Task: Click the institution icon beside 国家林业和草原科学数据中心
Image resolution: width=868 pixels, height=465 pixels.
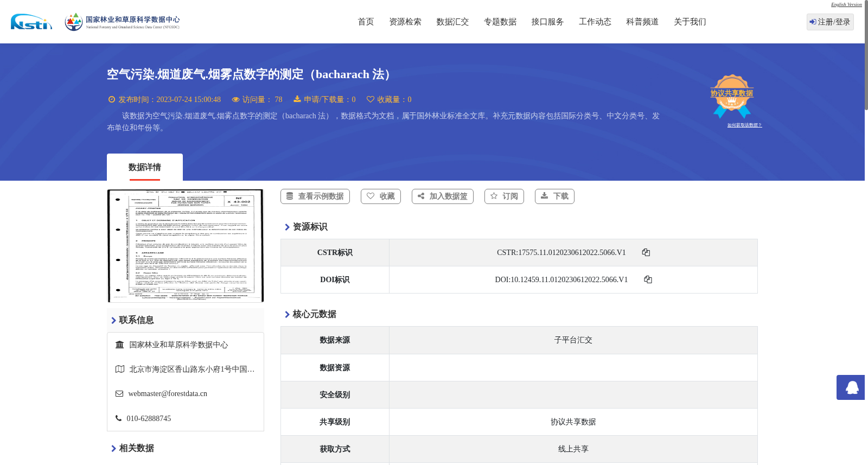Action: [119, 345]
